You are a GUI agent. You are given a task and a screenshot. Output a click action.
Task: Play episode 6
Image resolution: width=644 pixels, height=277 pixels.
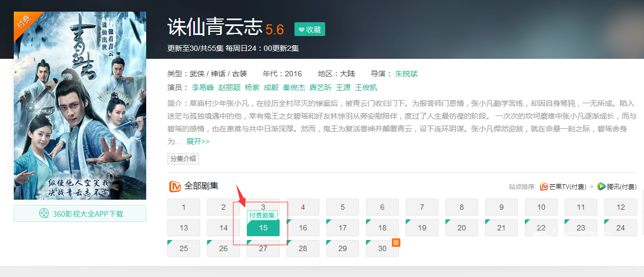[x=382, y=207]
